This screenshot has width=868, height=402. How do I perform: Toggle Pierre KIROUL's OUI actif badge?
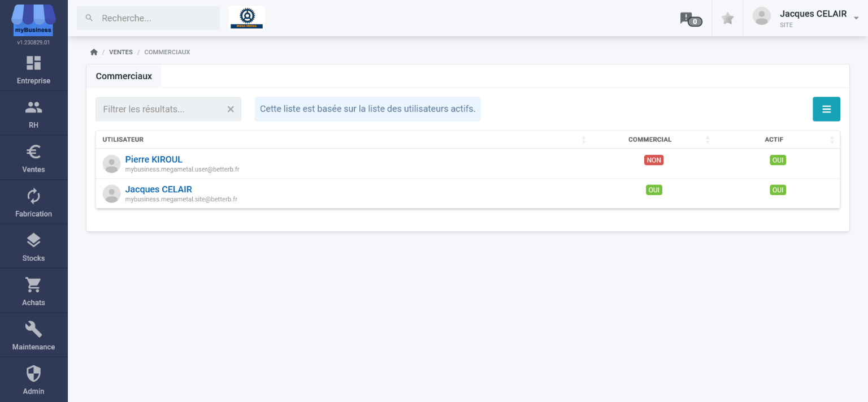(778, 160)
